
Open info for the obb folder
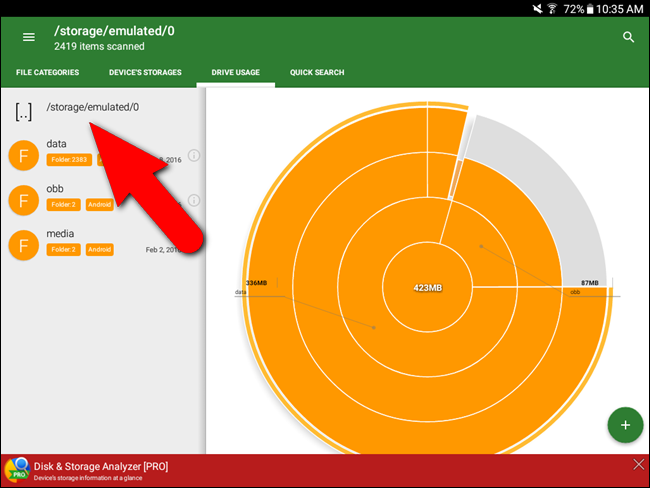coord(194,201)
